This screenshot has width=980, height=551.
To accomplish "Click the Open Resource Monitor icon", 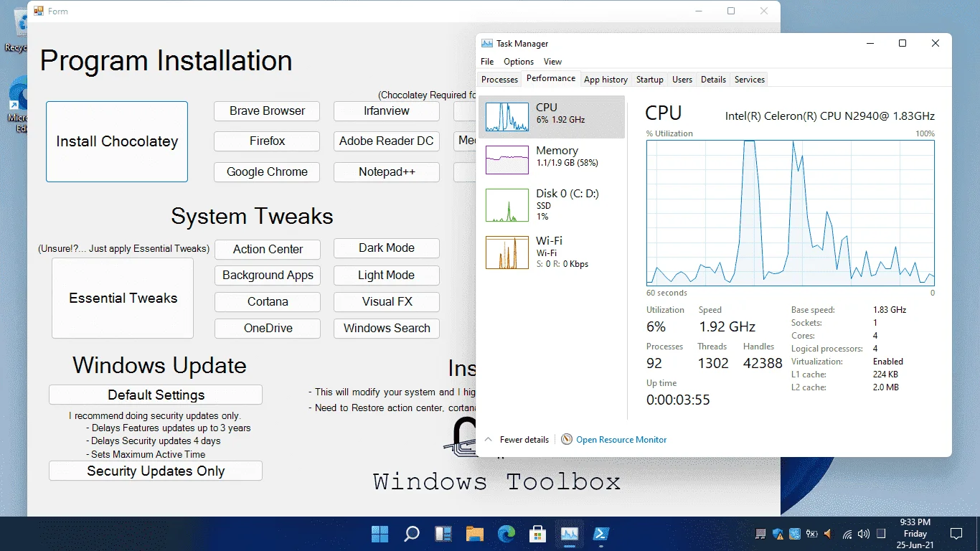I will pos(567,439).
